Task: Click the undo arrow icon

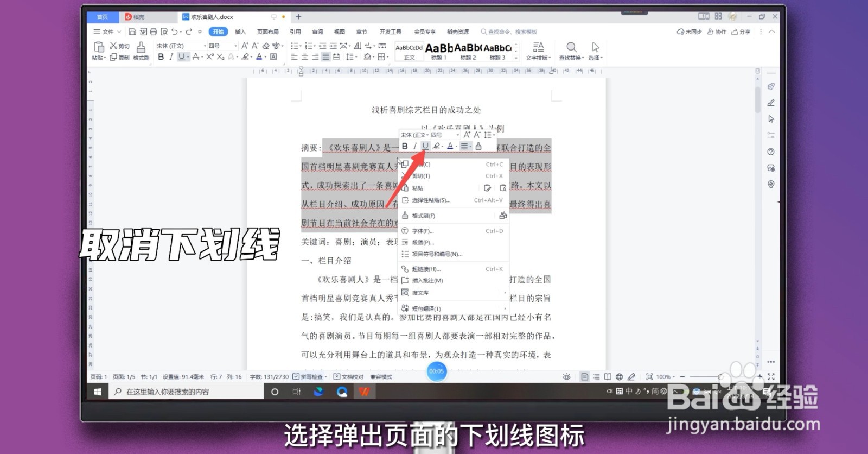Action: pos(175,31)
